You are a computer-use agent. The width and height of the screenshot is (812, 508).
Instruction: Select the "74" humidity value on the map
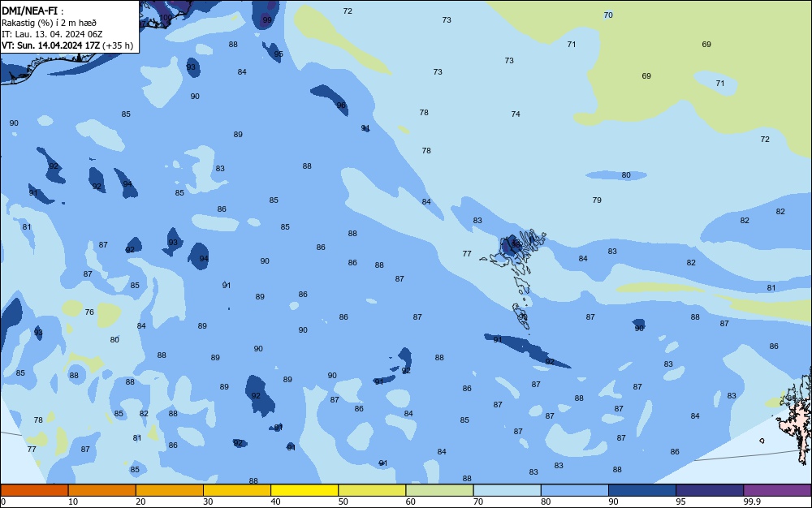[x=516, y=114]
